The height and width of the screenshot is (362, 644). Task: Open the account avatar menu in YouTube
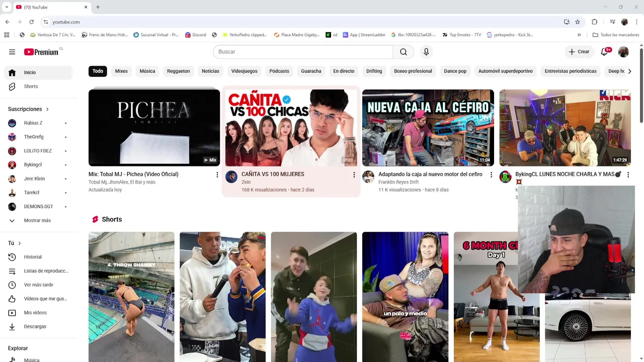[623, 52]
